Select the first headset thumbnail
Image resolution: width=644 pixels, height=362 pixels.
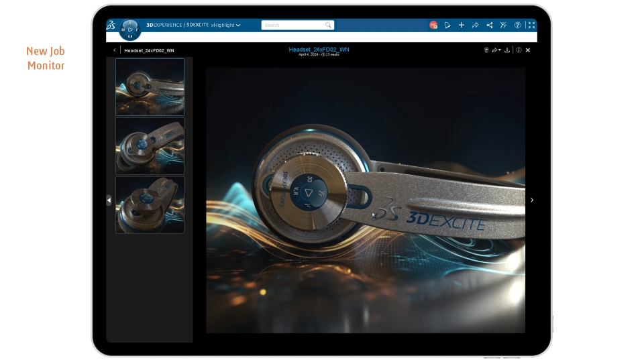[x=150, y=86]
